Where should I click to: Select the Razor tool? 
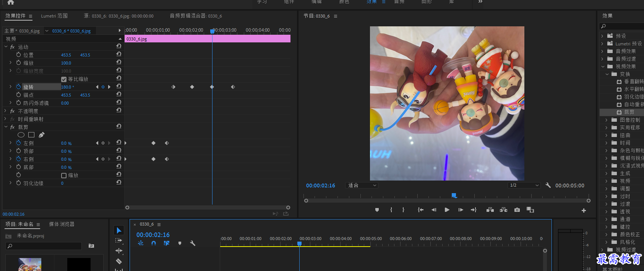tap(119, 261)
